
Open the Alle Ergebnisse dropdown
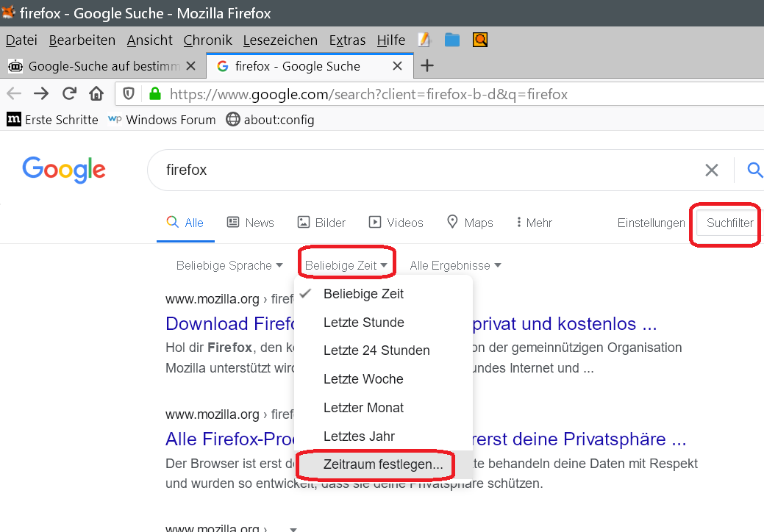point(455,265)
